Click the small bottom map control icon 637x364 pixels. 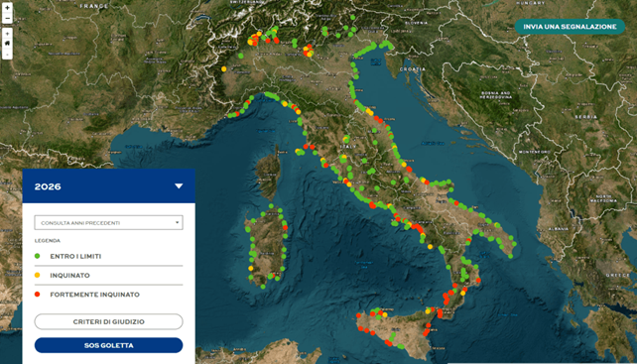(x=7, y=54)
